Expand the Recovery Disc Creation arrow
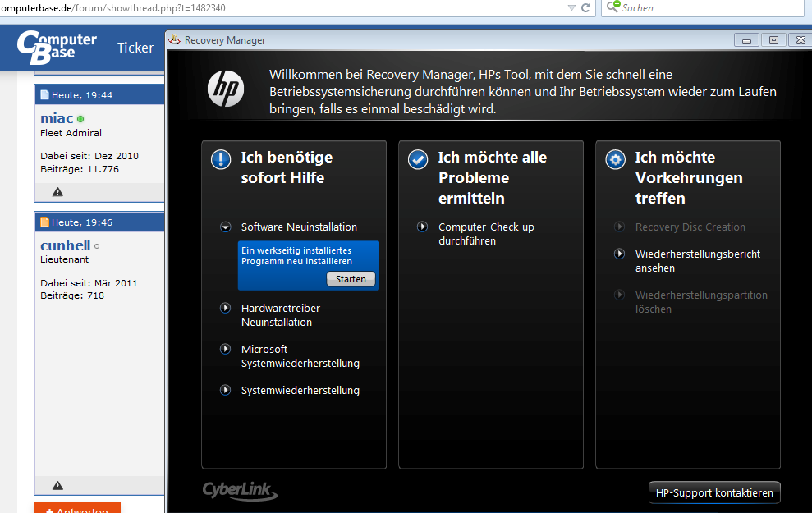Image resolution: width=812 pixels, height=513 pixels. coord(619,227)
